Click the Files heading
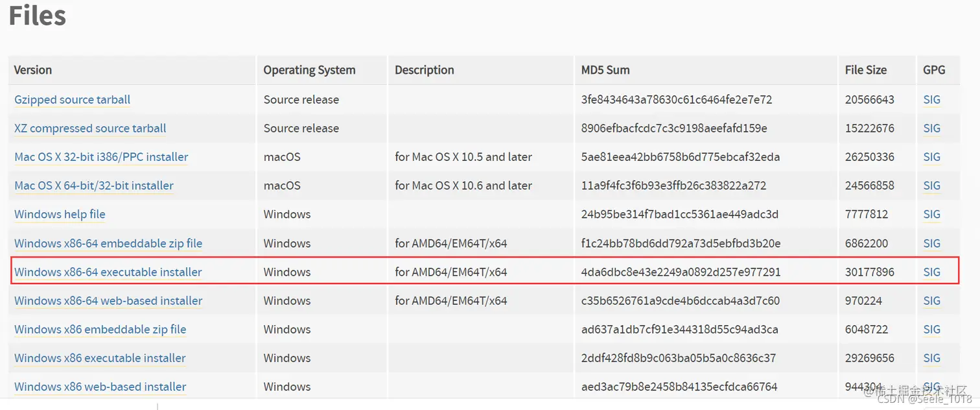Image resolution: width=980 pixels, height=410 pixels. (x=38, y=16)
